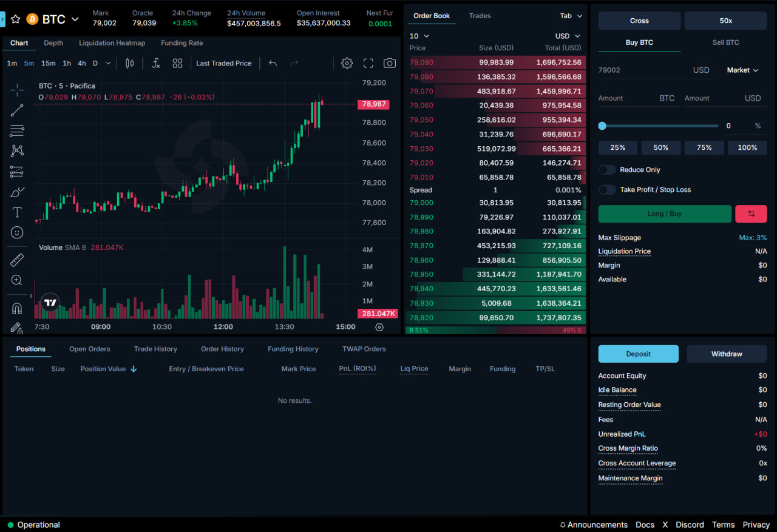The image size is (777, 532).
Task: Select the 15m timeframe
Action: click(x=49, y=63)
